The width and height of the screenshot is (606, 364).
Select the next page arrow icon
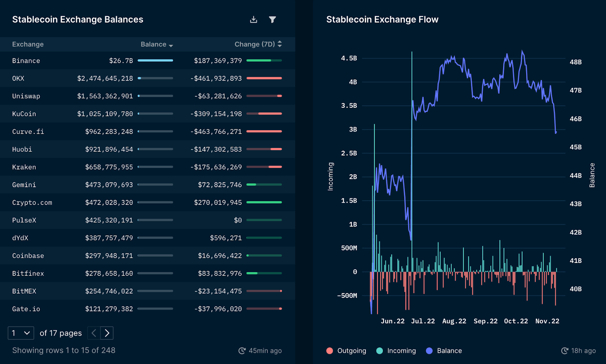[x=107, y=333]
